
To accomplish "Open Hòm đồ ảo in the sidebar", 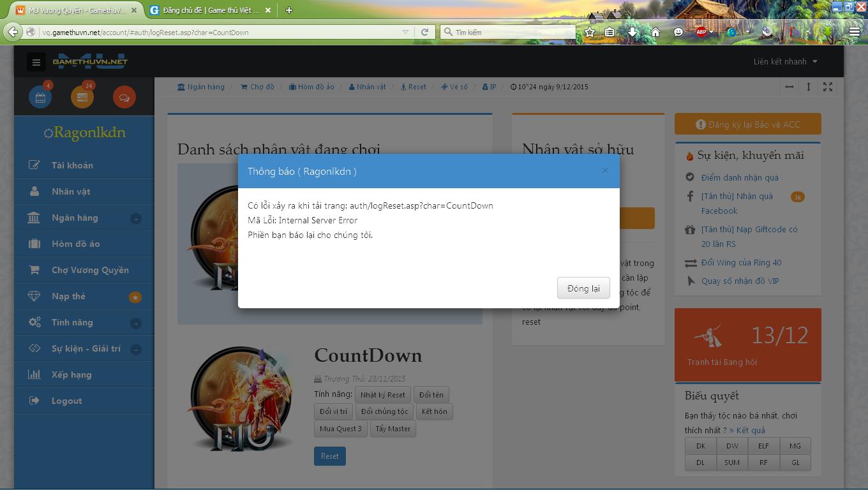I will click(84, 244).
